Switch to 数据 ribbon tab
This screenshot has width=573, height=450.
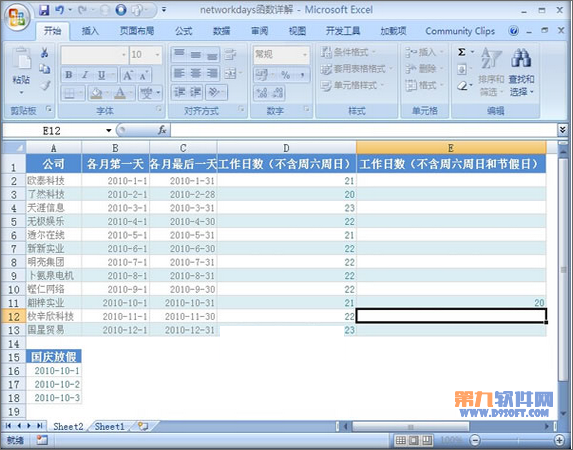(221, 31)
